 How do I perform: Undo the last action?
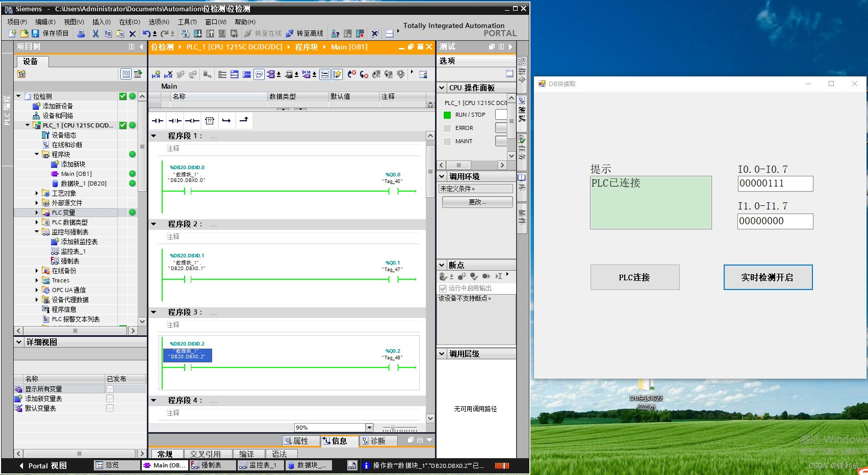[x=146, y=33]
